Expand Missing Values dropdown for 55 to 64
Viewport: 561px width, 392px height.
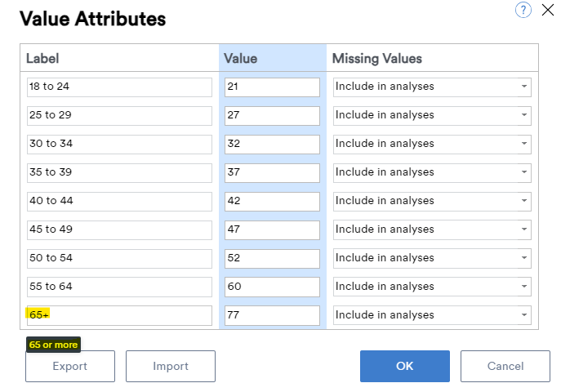tap(432, 287)
